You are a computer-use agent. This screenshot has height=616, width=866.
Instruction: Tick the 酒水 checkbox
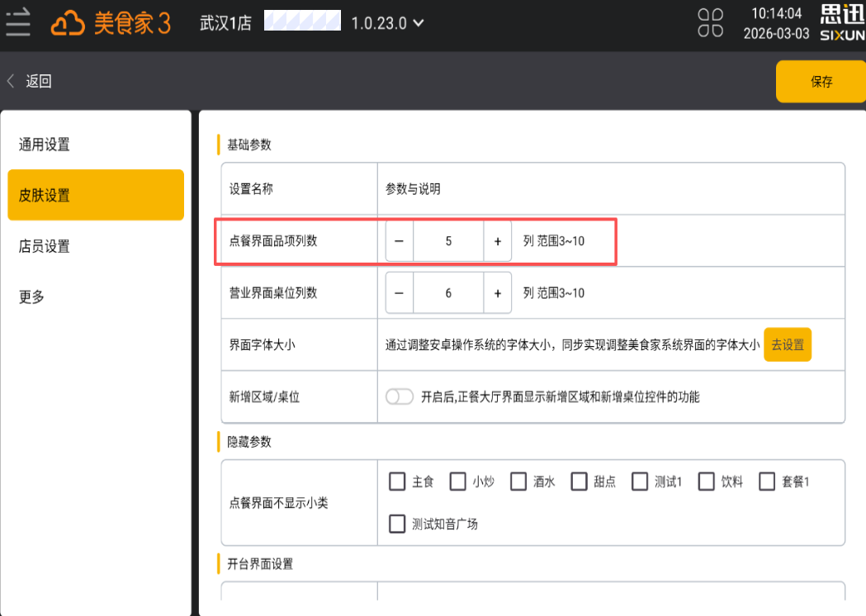518,481
